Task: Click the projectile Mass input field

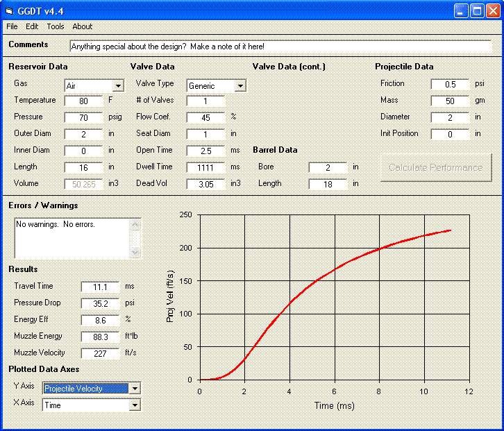Action: point(450,101)
